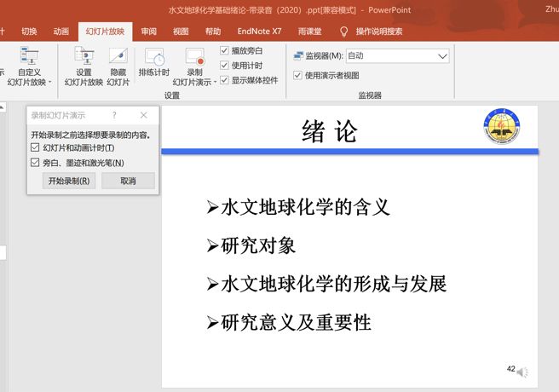
Task: Uncheck 使用演示者视图 option
Action: click(x=297, y=75)
